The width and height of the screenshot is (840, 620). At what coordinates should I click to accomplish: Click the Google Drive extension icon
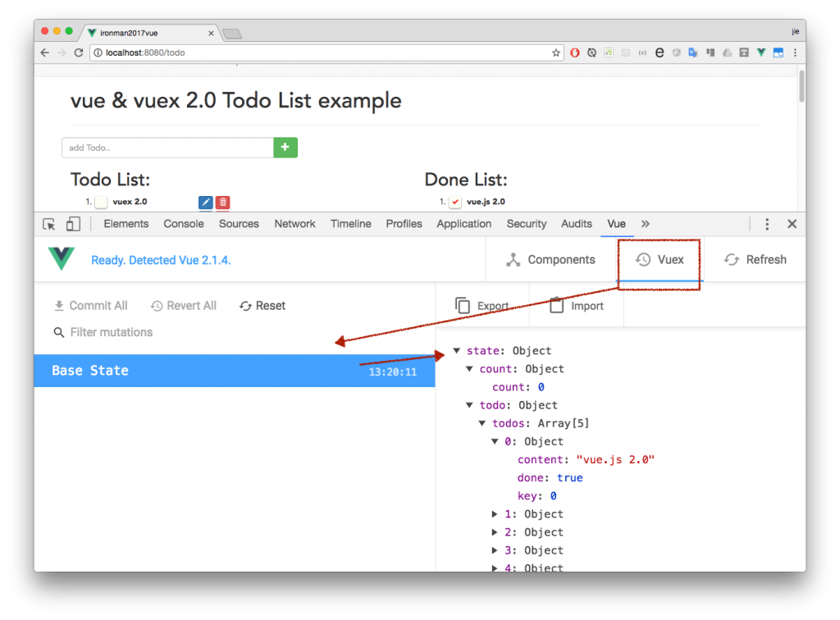coord(727,52)
